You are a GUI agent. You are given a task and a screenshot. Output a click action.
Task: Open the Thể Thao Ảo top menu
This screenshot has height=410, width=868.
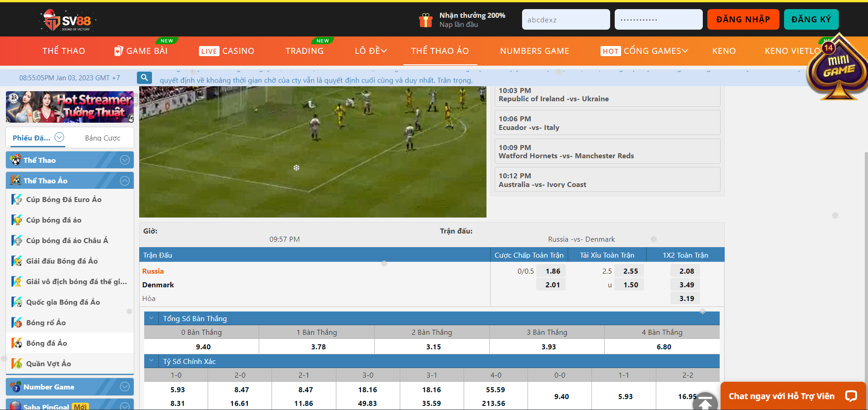click(440, 51)
